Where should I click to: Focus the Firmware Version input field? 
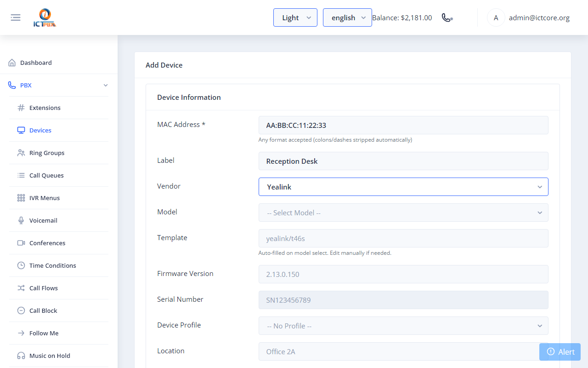click(x=403, y=274)
